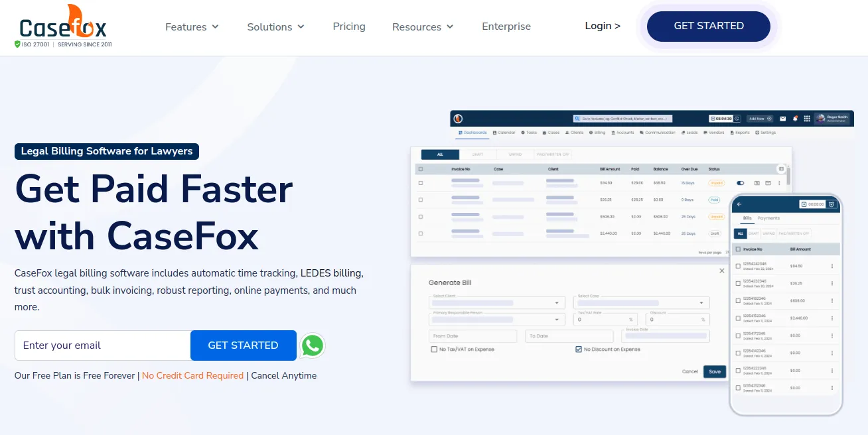Switch to the Calendar tab in dashboard

[x=504, y=133]
